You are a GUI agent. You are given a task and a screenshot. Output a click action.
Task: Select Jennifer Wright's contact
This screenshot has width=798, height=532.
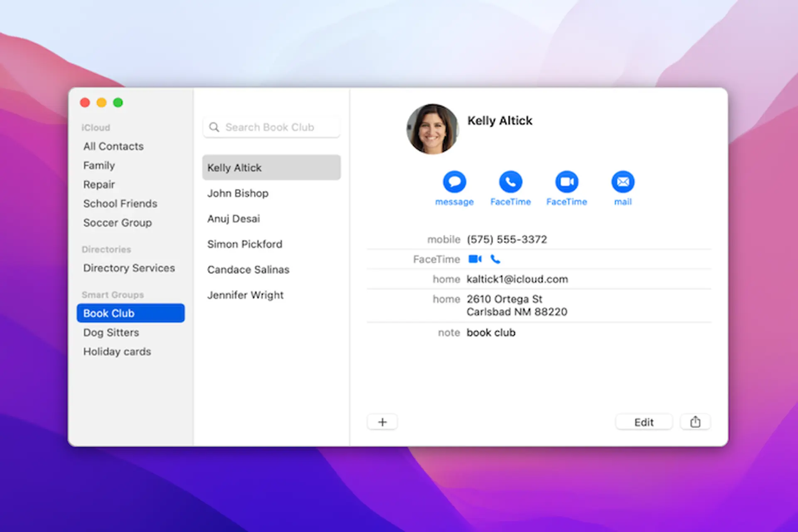(245, 295)
